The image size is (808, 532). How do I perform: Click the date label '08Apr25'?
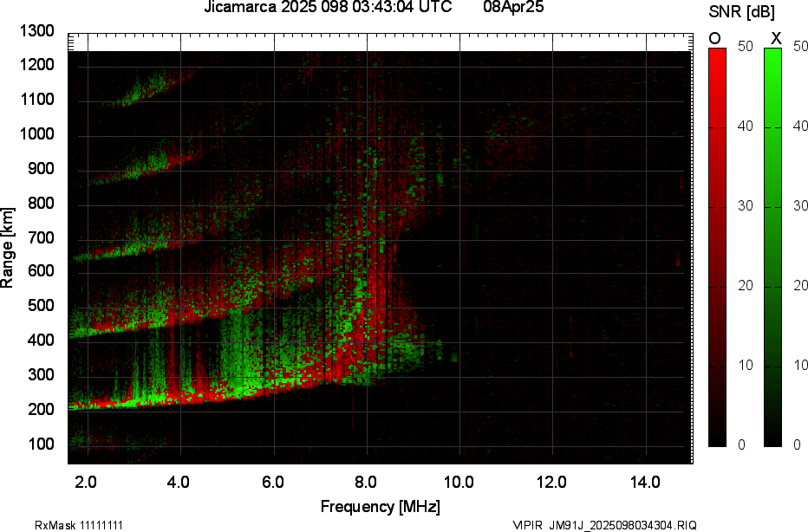click(514, 7)
